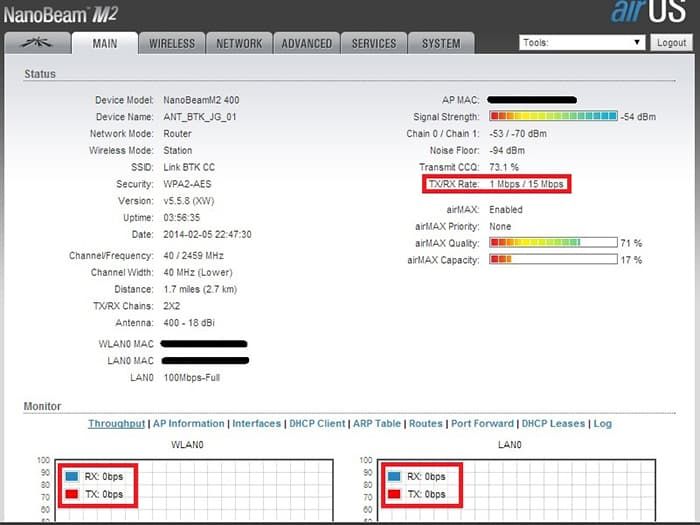
Task: Select the -54 dBm signal value
Action: (x=638, y=117)
